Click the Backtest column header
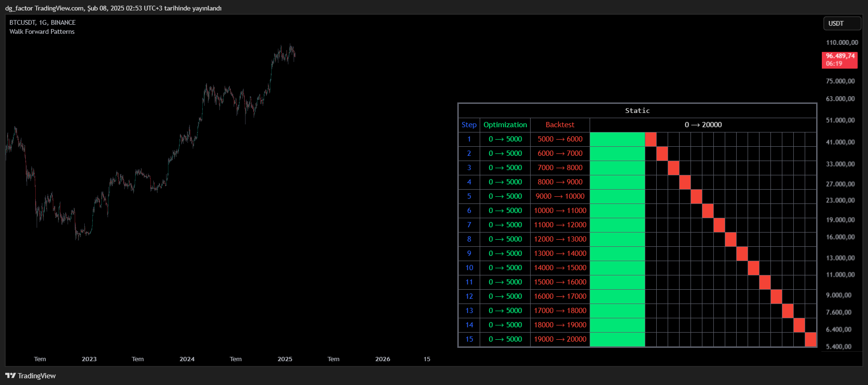Image resolution: width=868 pixels, height=385 pixels. 560,125
